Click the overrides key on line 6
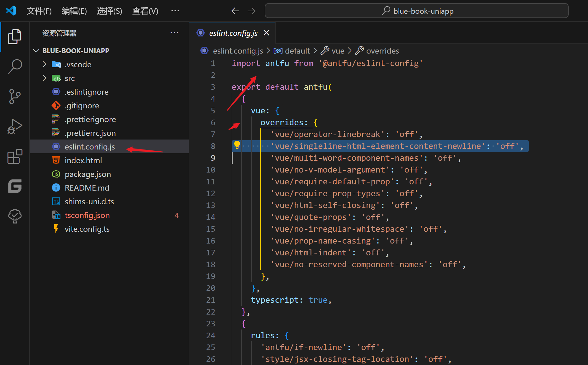 (x=282, y=122)
